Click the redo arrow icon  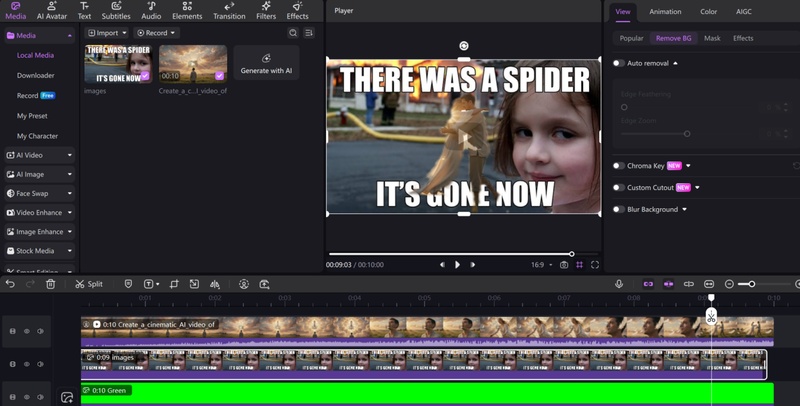click(x=31, y=284)
